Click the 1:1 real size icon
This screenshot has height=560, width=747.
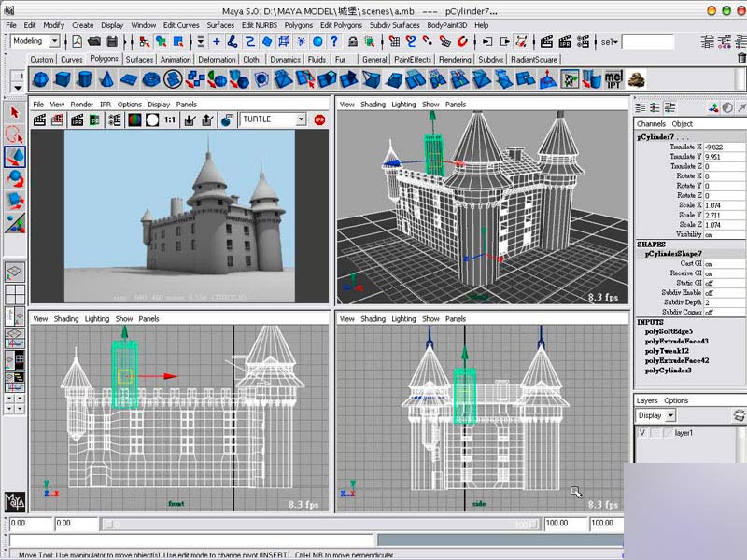coord(170,120)
